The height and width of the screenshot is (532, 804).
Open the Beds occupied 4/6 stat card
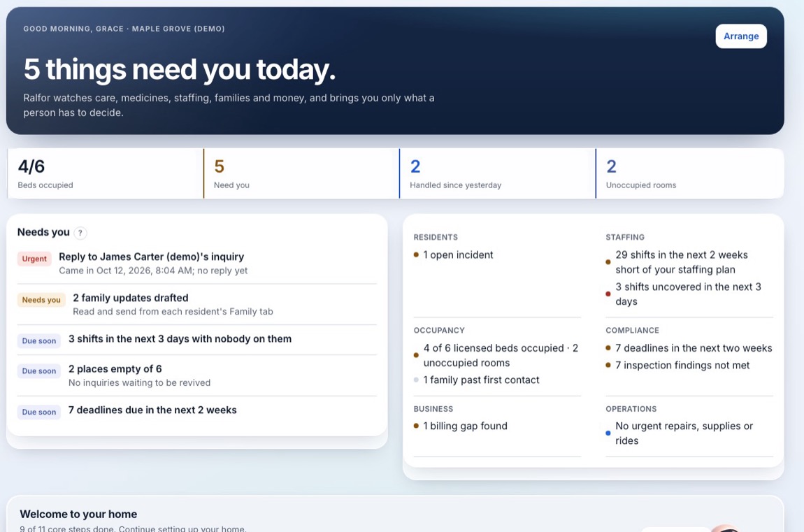pyautogui.click(x=105, y=174)
